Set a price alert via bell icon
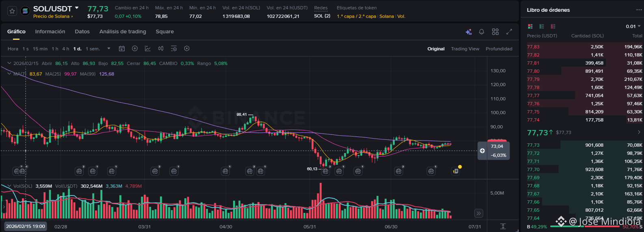 [482, 32]
